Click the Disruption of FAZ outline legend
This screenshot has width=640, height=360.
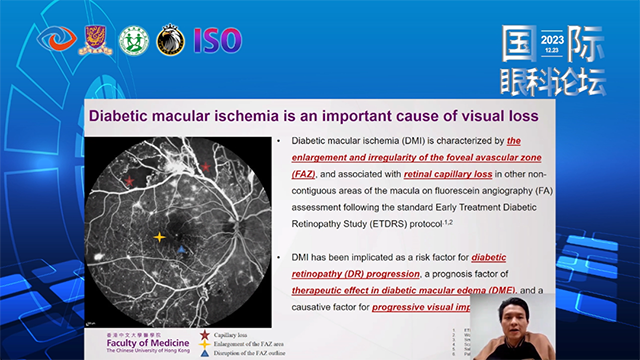coord(243,353)
